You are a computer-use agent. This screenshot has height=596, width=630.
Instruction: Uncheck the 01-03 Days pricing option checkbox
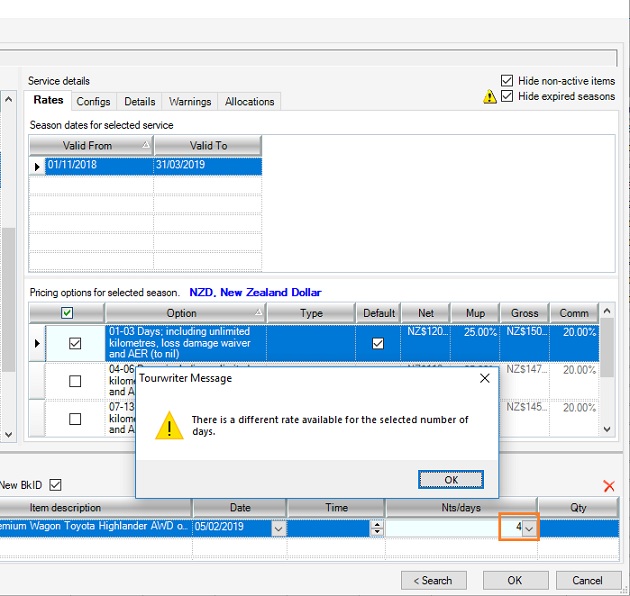tap(75, 343)
